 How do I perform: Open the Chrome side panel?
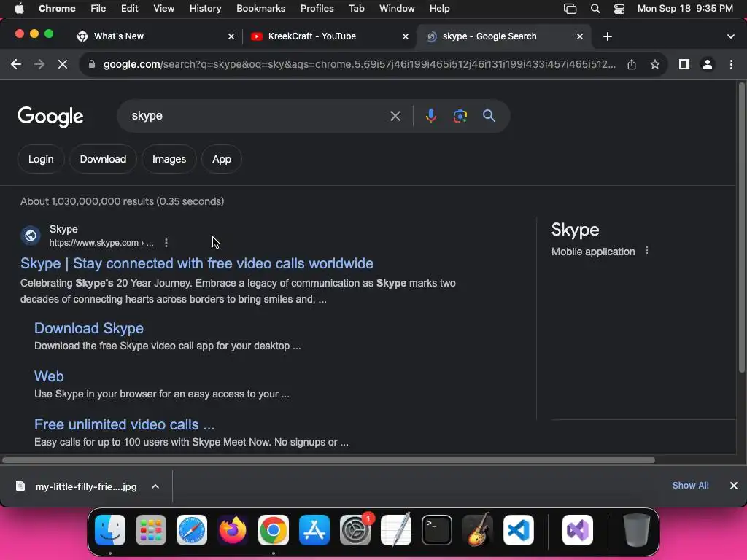click(x=684, y=64)
